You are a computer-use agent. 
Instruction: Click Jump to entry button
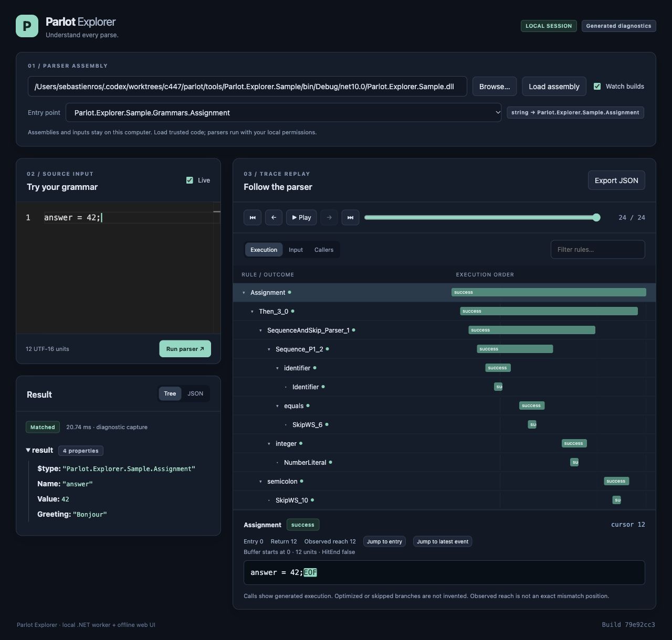click(x=384, y=541)
